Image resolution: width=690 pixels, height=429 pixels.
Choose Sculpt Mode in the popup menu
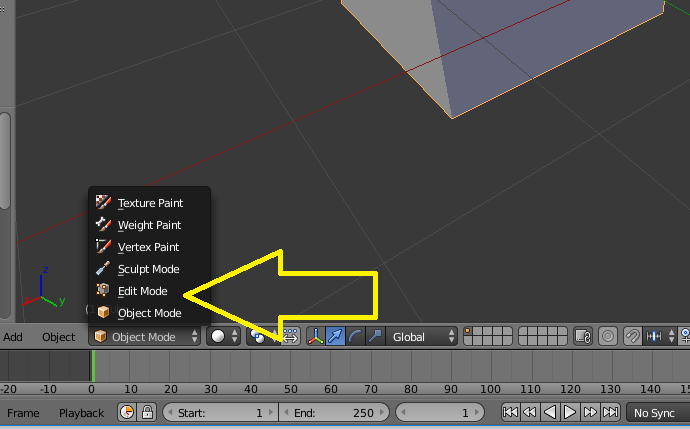click(148, 269)
